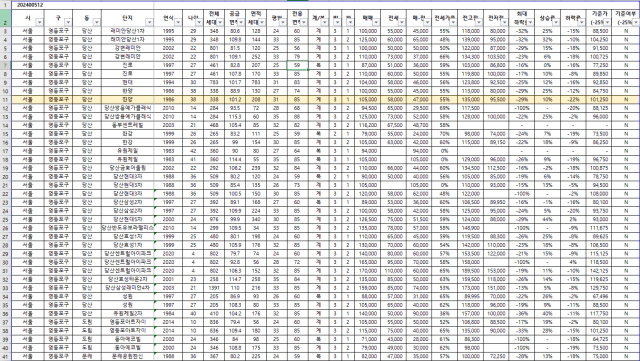Select the 129,750 기준가 cell
The image size is (640, 361).
(x=599, y=288)
